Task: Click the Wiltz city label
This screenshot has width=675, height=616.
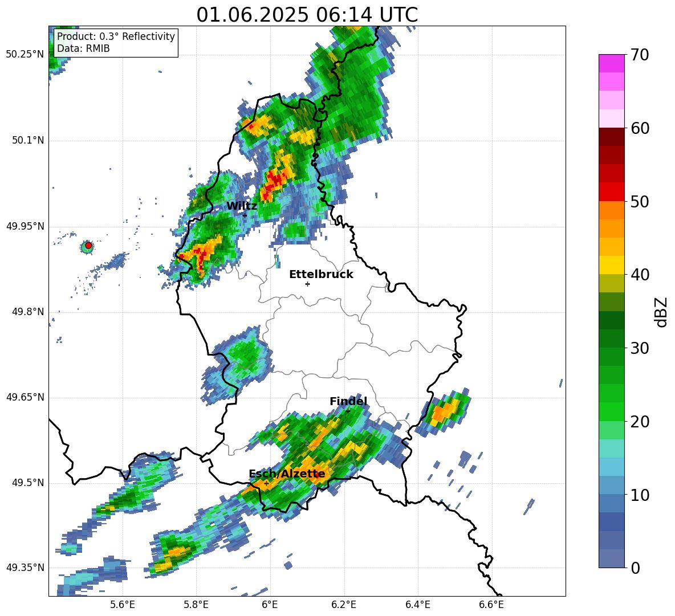Action: click(x=242, y=206)
